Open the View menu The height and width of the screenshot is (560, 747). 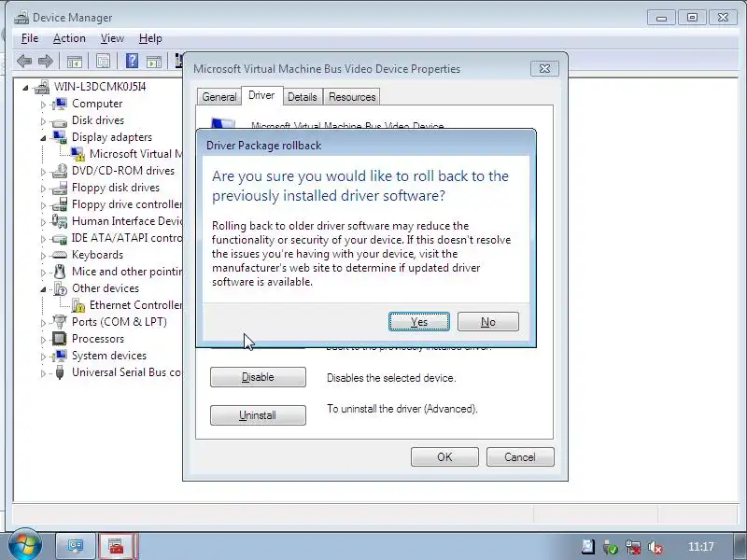112,38
